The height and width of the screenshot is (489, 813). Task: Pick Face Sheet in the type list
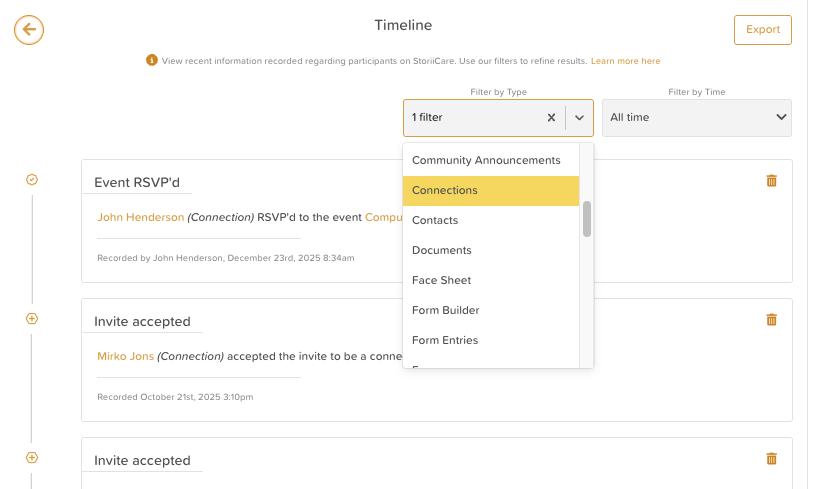(441, 280)
